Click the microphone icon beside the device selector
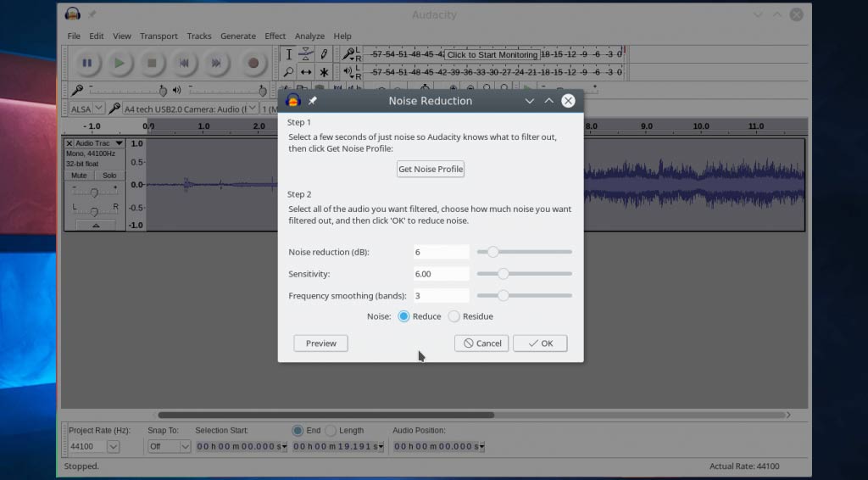 114,109
